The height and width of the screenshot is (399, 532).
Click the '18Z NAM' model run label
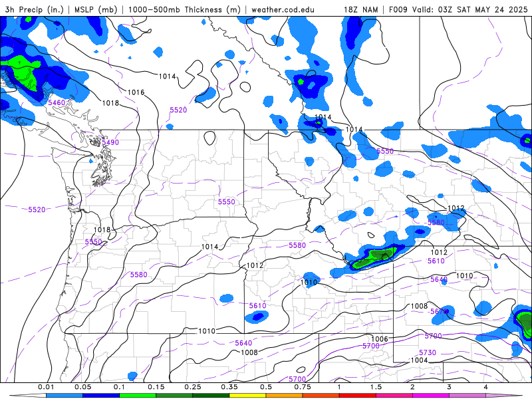click(361, 9)
